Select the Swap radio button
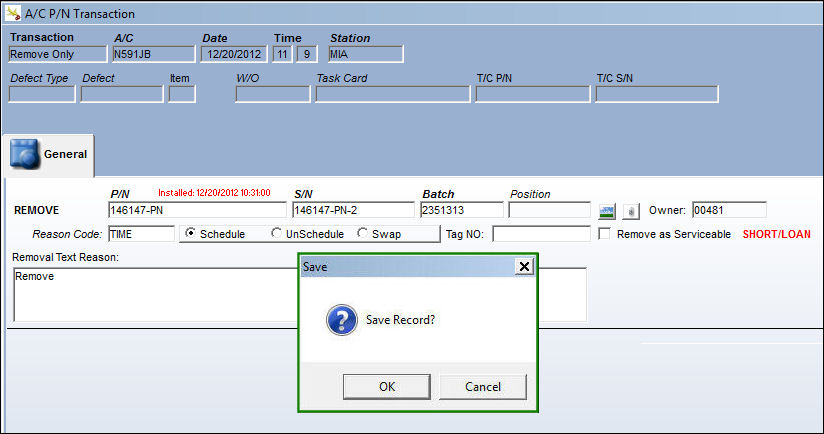This screenshot has height=434, width=824. coord(362,233)
